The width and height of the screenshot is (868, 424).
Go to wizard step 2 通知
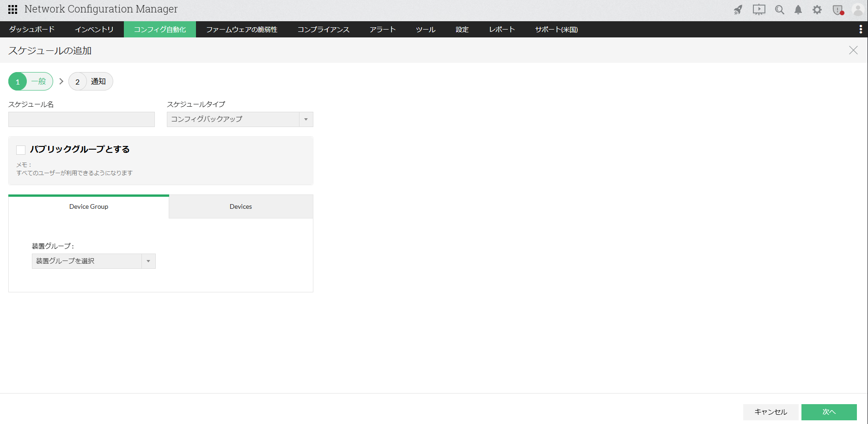click(91, 81)
